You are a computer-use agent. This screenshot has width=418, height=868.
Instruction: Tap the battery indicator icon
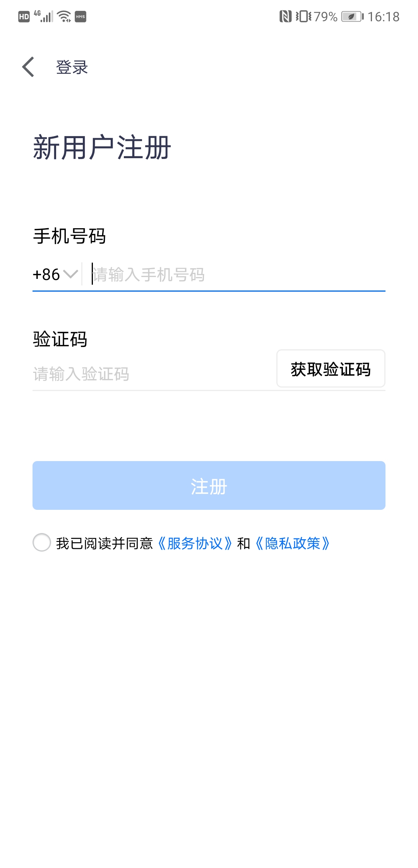point(352,17)
